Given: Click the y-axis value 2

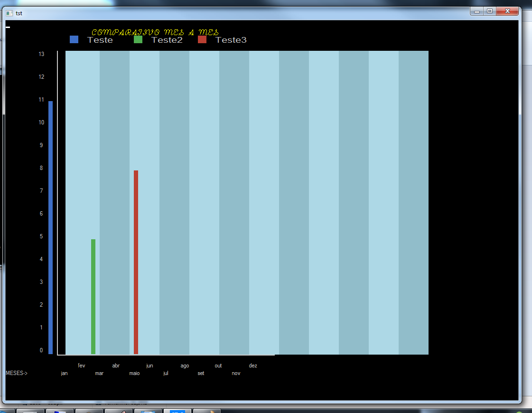Looking at the screenshot, I should (x=41, y=304).
